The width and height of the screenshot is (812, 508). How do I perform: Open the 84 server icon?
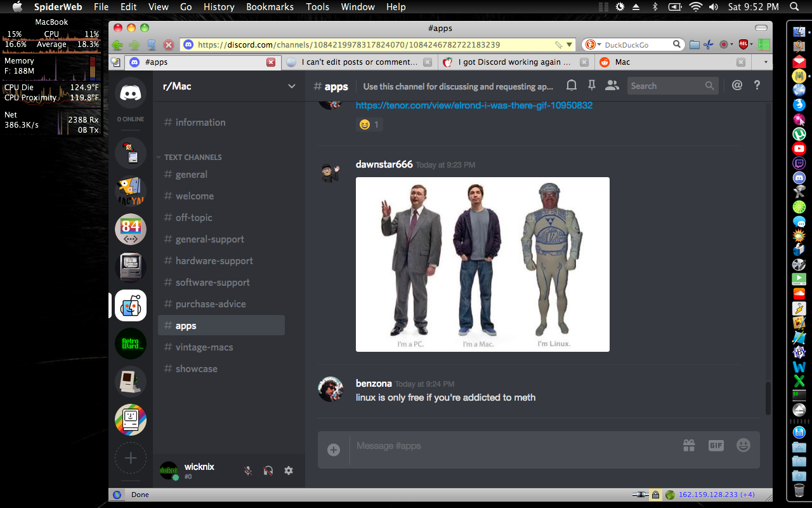pyautogui.click(x=131, y=229)
